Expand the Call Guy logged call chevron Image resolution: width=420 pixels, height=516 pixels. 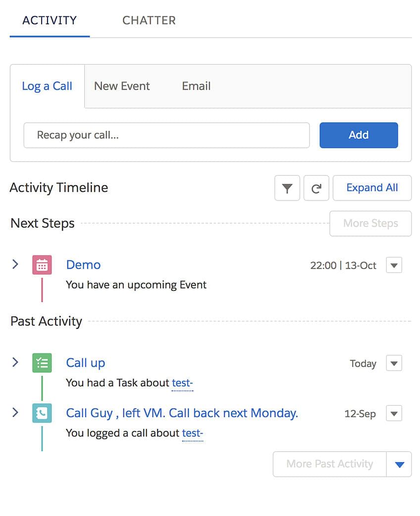click(x=15, y=412)
